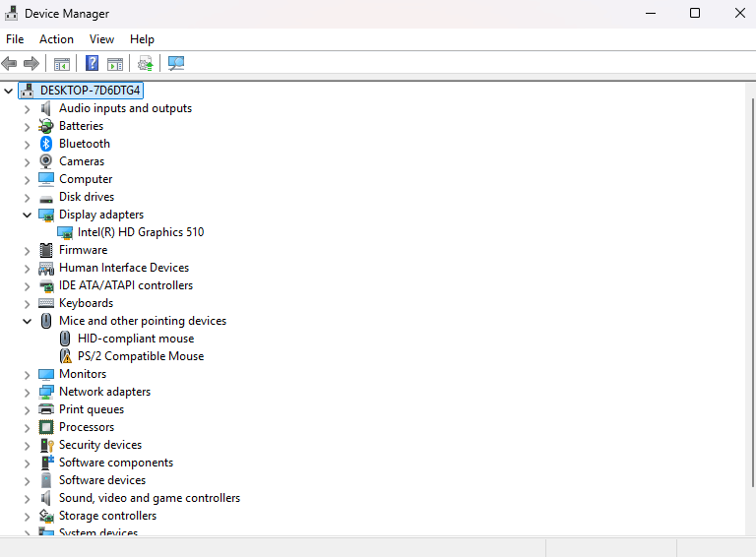756x557 pixels.
Task: Click the Forward arrow toolbar icon
Action: (x=31, y=63)
